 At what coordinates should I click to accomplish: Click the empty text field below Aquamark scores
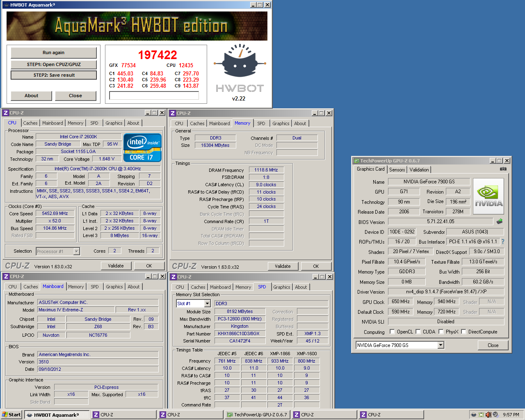click(154, 96)
